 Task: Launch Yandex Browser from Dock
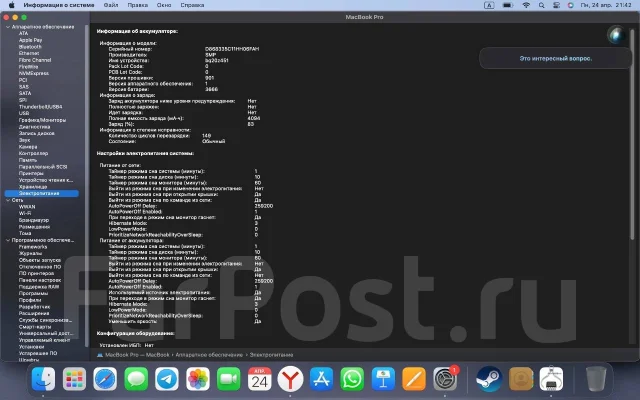pyautogui.click(x=290, y=379)
